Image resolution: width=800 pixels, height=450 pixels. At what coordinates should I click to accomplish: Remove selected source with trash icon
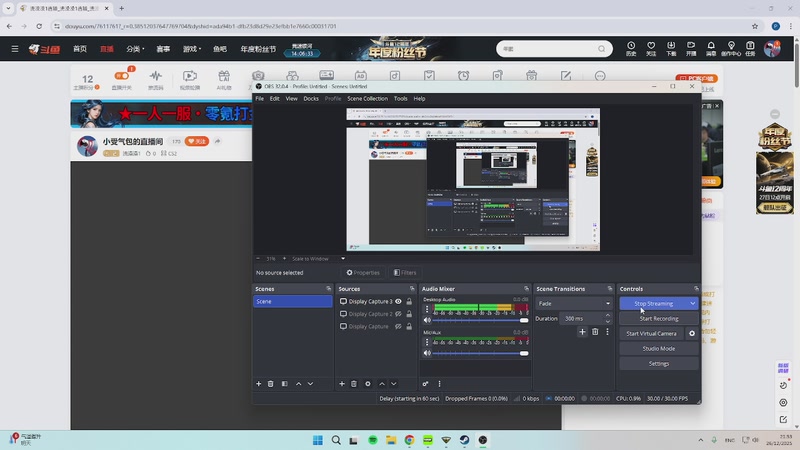coord(354,384)
